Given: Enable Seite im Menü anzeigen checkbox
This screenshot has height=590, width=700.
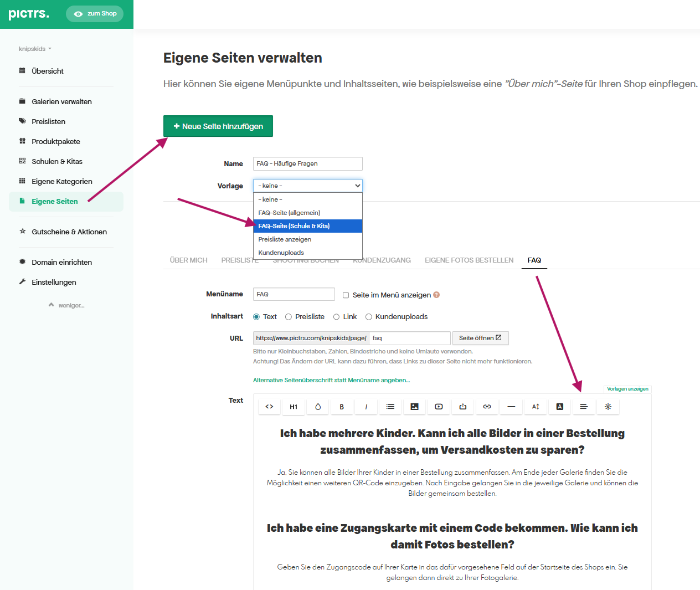Looking at the screenshot, I should [x=346, y=295].
